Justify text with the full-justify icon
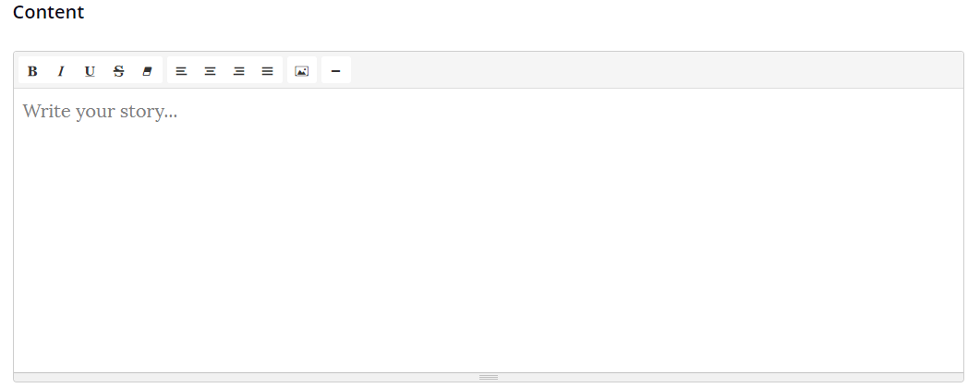The height and width of the screenshot is (388, 980). click(268, 71)
